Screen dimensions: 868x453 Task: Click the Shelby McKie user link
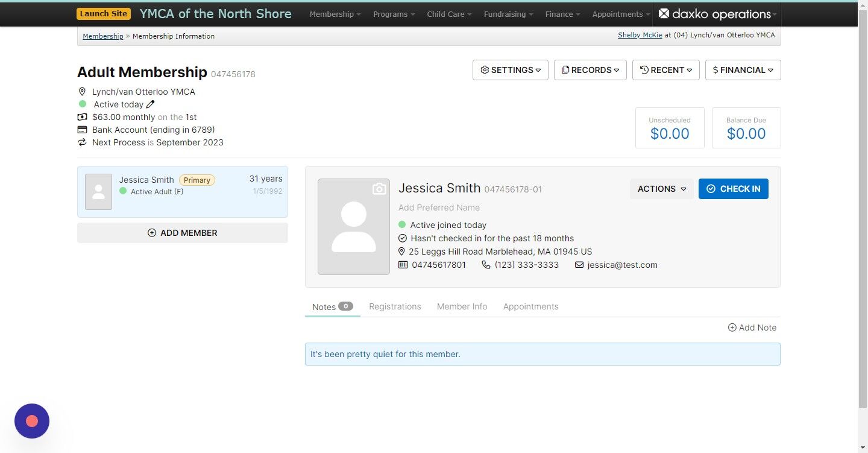(x=640, y=35)
